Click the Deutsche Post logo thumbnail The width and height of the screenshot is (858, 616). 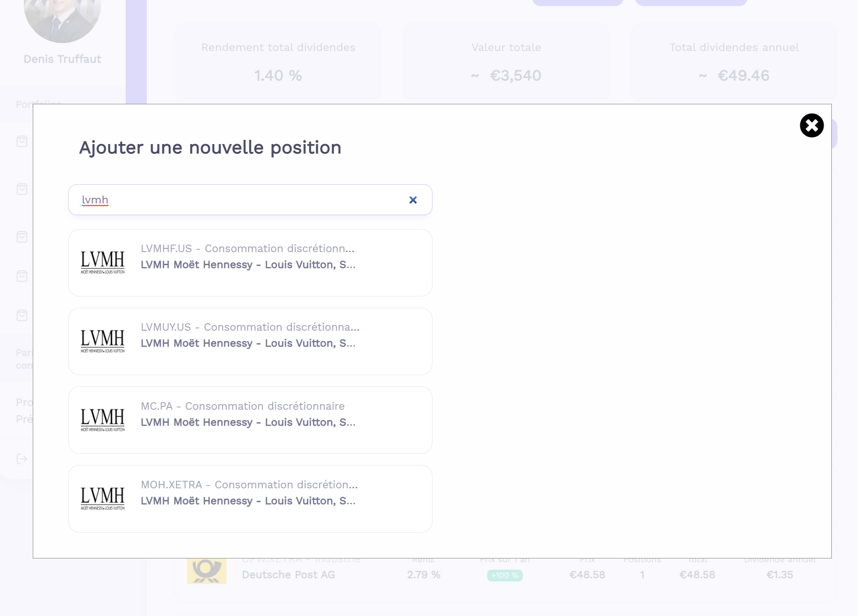pyautogui.click(x=207, y=571)
